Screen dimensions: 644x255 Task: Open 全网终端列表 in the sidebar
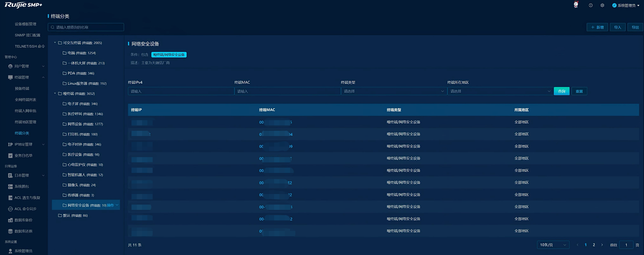[26, 100]
